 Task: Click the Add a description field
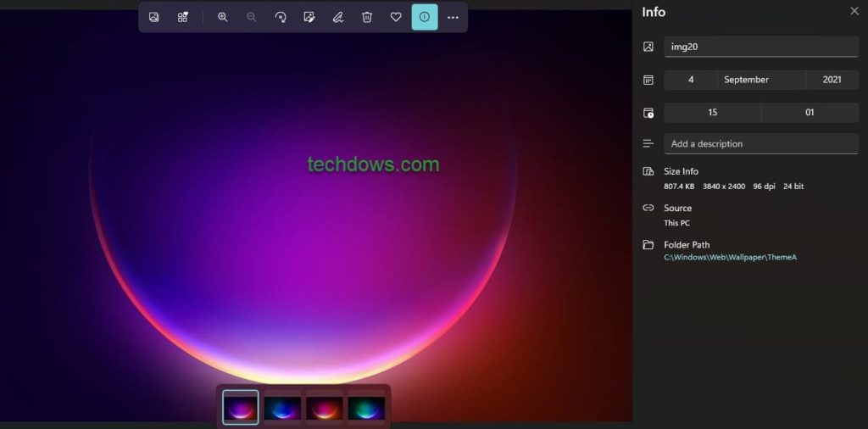tap(760, 144)
